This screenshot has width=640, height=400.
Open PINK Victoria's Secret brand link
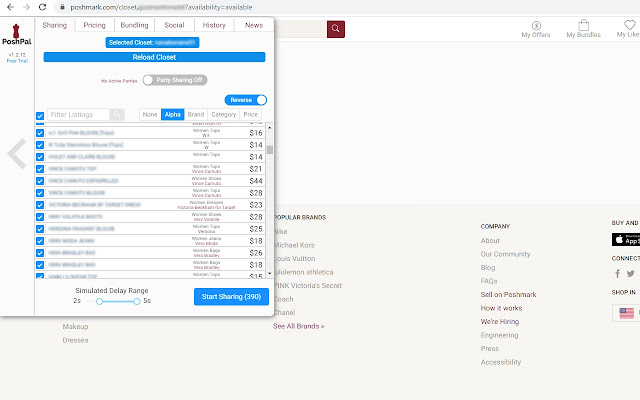(x=307, y=286)
